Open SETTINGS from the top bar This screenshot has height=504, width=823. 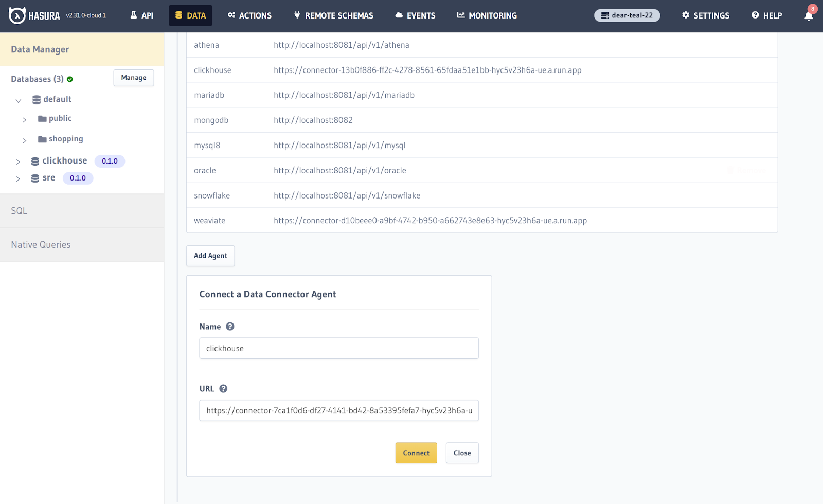coord(706,15)
